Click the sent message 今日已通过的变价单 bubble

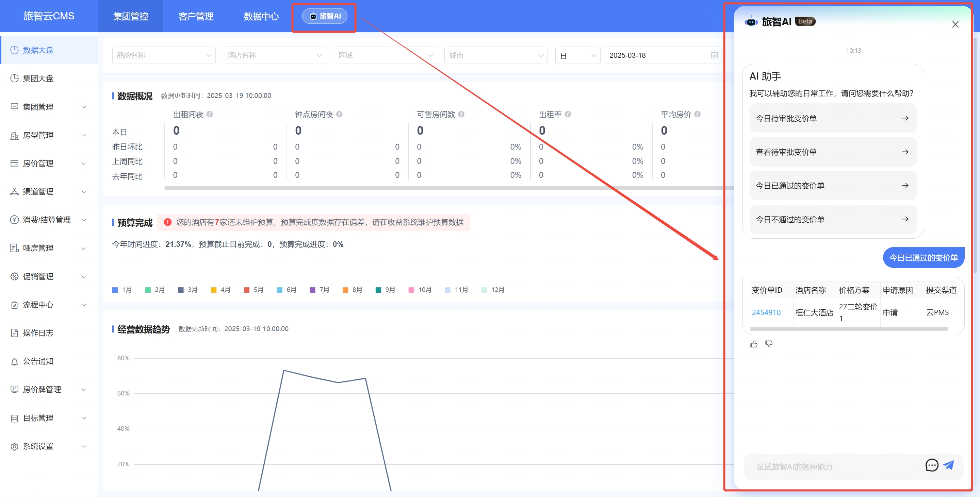[923, 258]
